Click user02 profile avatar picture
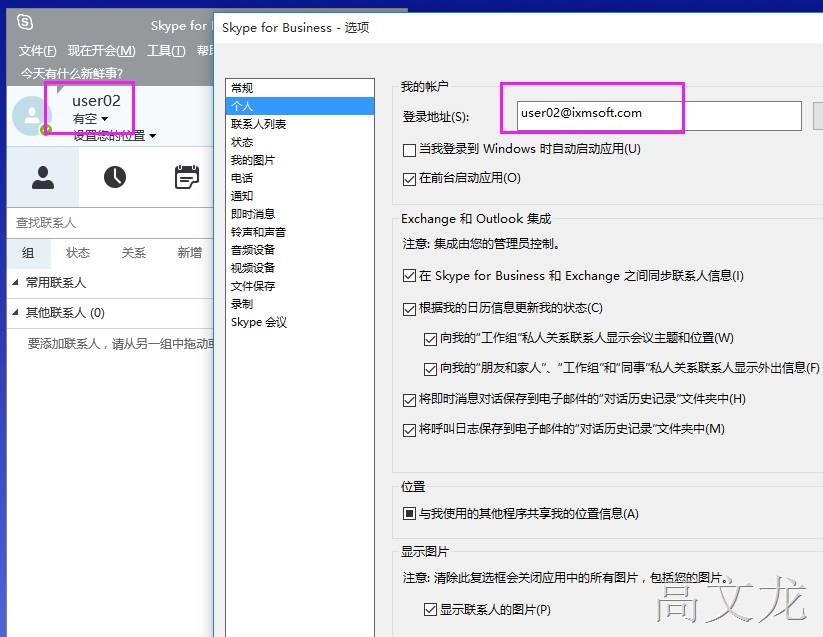Viewport: 823px width, 637px height. tap(31, 115)
